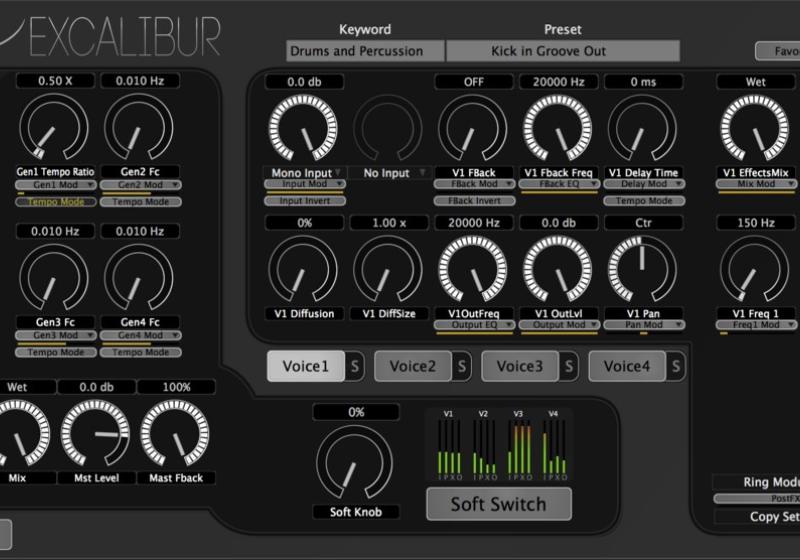800x560 pixels.
Task: Click the V1 DiffSize knob
Action: pyautogui.click(x=388, y=269)
